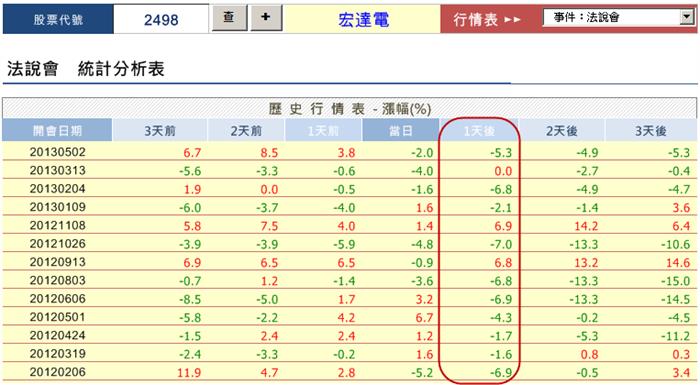
Task: Click 0.8 in the 20120319 row
Action: tap(589, 355)
